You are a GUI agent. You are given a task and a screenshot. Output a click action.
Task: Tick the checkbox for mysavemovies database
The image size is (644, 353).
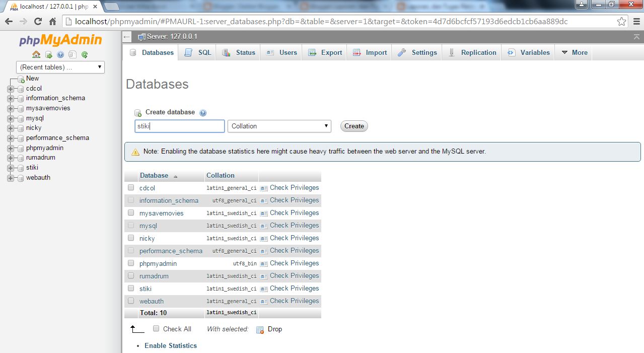[131, 213]
